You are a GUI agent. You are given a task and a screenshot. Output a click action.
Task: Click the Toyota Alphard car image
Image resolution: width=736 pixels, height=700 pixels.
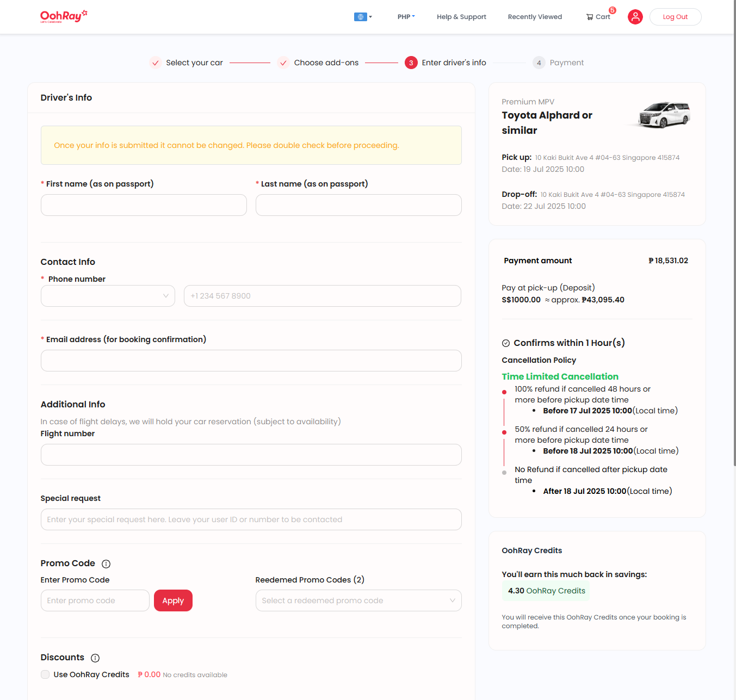(x=664, y=115)
